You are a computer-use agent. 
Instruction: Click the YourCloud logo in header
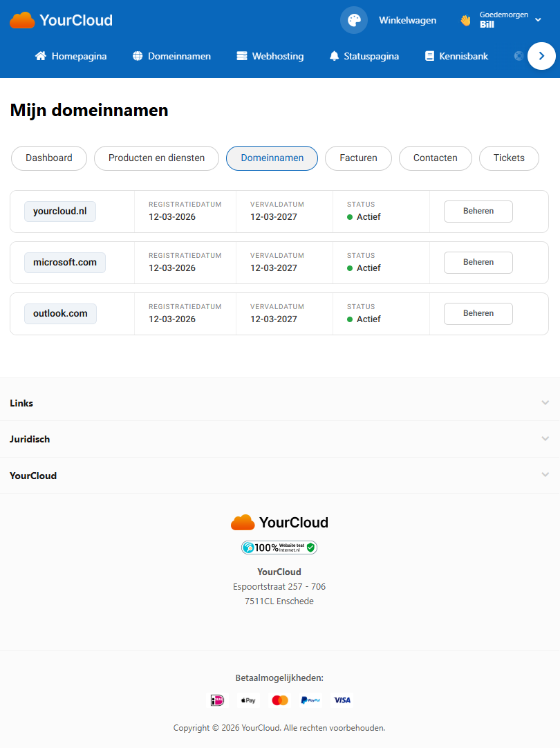click(61, 20)
